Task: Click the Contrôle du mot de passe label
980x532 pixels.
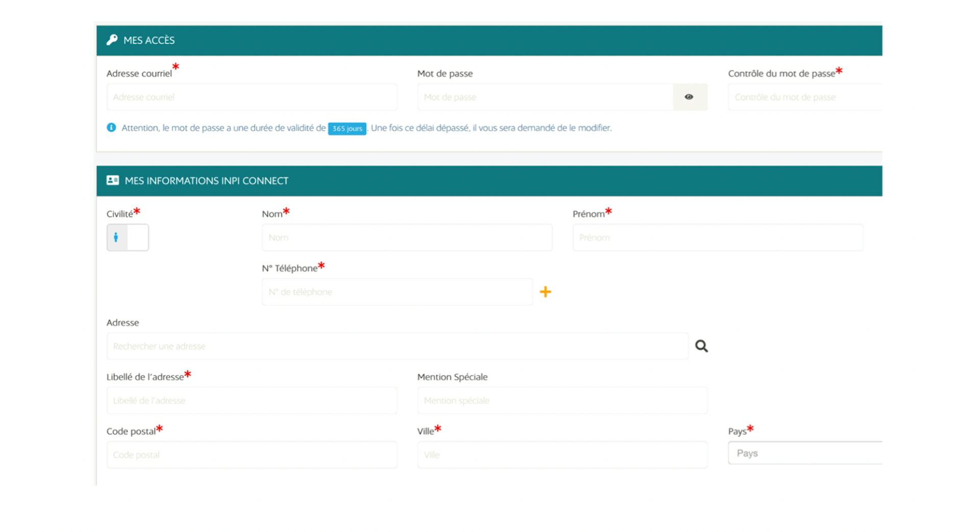Action: click(781, 74)
